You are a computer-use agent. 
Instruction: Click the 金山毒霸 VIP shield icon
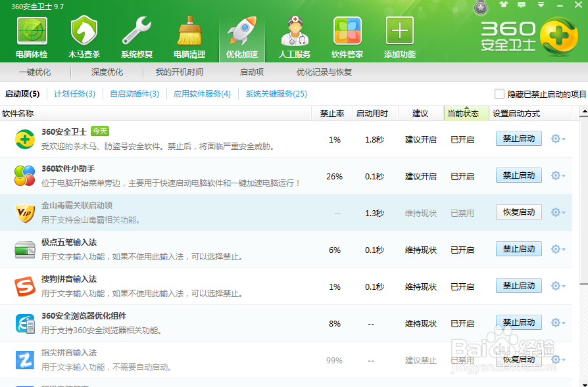pyautogui.click(x=25, y=213)
